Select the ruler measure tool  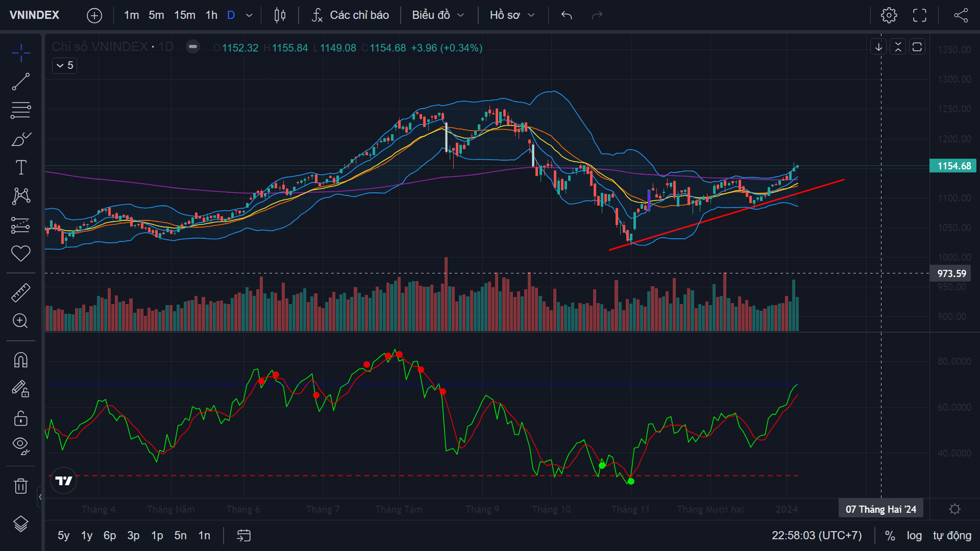[x=21, y=292]
